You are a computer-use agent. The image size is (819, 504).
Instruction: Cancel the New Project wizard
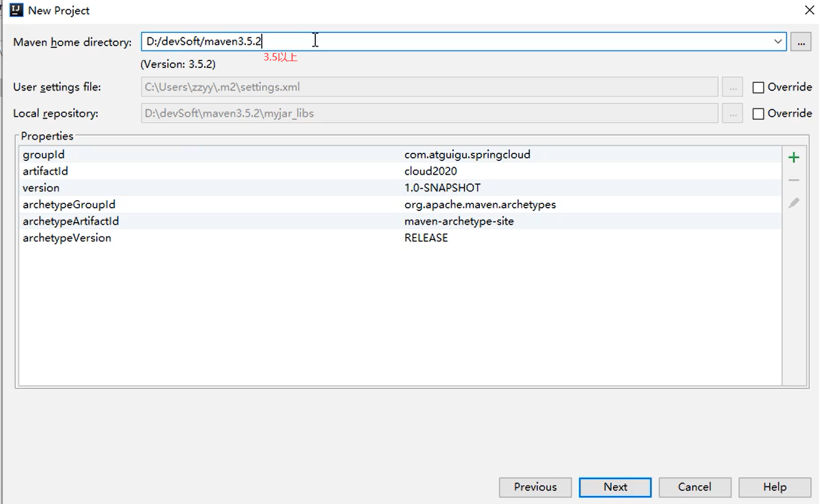click(694, 487)
